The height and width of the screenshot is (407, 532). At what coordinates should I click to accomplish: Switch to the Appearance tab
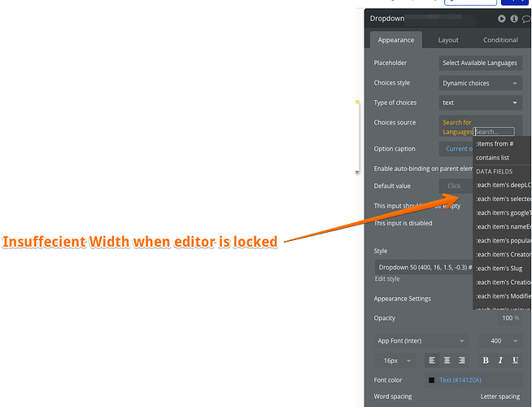pos(396,40)
